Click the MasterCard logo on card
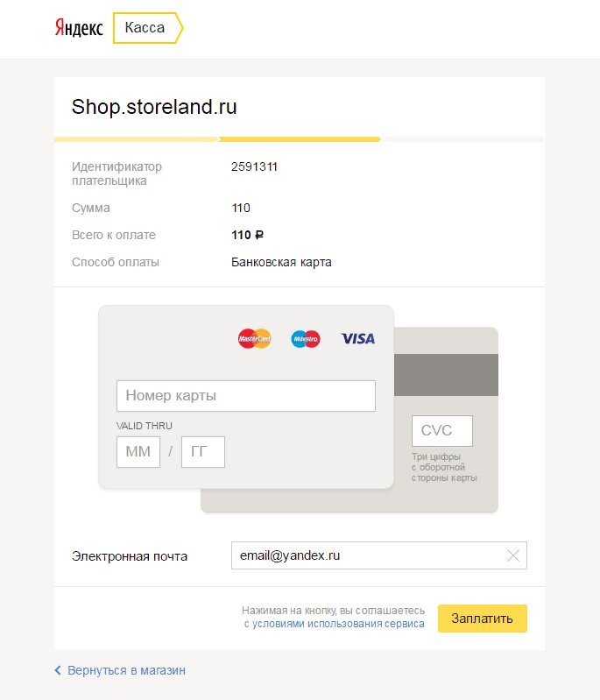Viewport: 600px width, 700px height. [x=255, y=338]
